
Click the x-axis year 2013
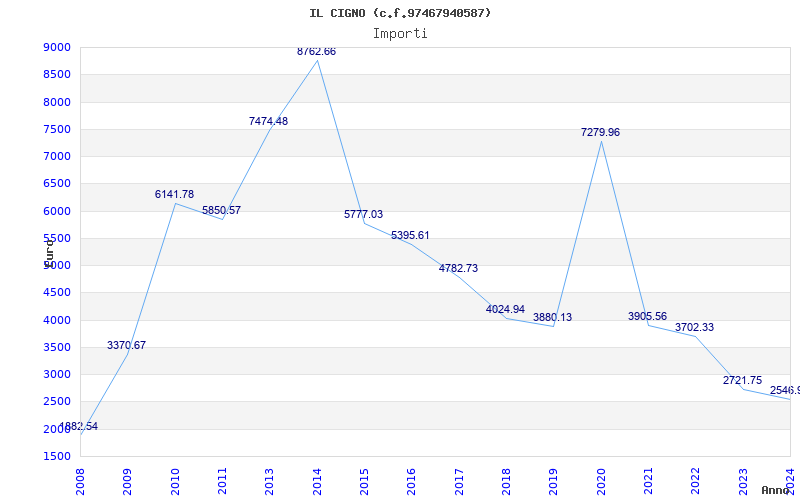click(269, 482)
